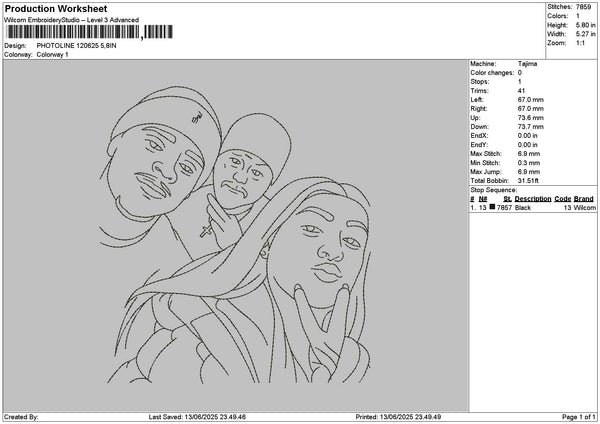The height and width of the screenshot is (424, 600).
Task: Click the 'Wilcom' brand entry
Action: [x=585, y=208]
